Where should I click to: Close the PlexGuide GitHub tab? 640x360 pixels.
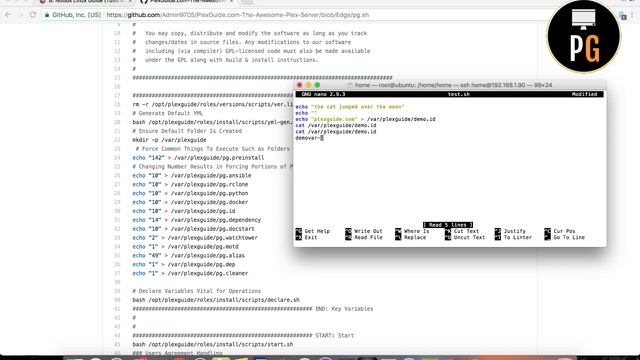click(231, 2)
